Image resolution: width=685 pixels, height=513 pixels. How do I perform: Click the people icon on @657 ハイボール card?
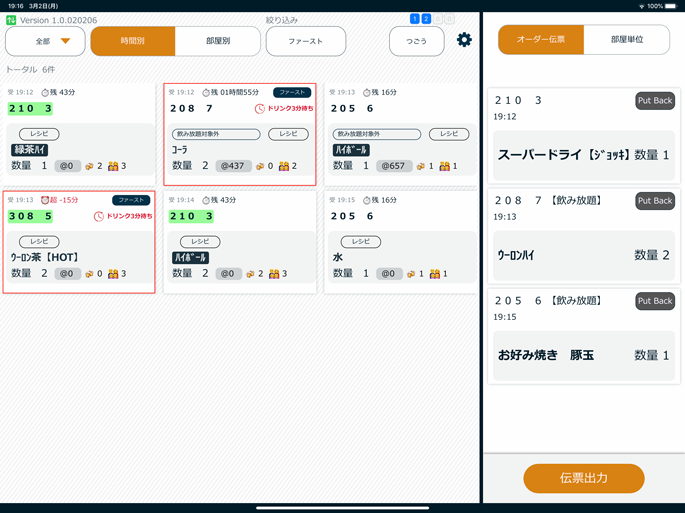click(x=445, y=166)
